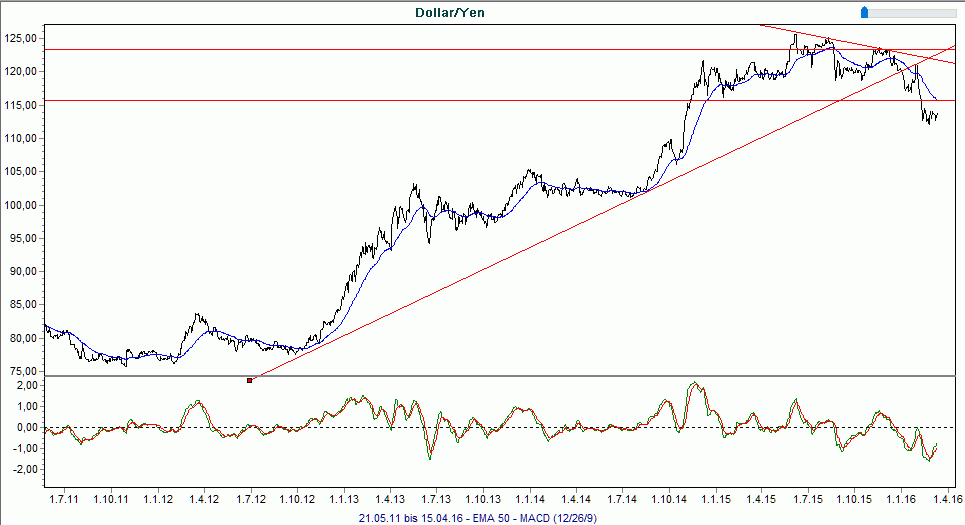The image size is (965, 525).
Task: Click the 100,00 price axis label
Action: pyautogui.click(x=21, y=205)
